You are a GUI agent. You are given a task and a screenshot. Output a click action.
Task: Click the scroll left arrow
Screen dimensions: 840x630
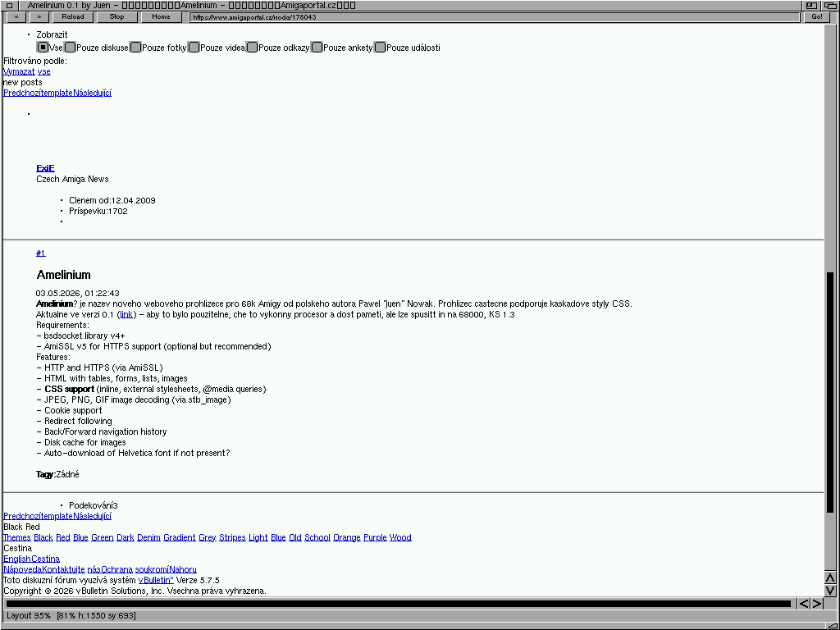804,604
